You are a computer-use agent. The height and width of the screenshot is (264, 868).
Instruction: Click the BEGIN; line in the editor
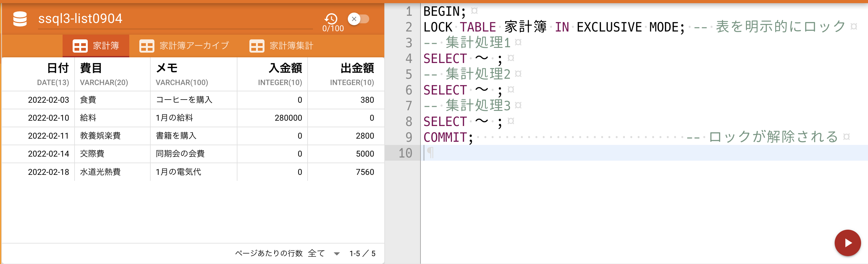click(x=445, y=11)
